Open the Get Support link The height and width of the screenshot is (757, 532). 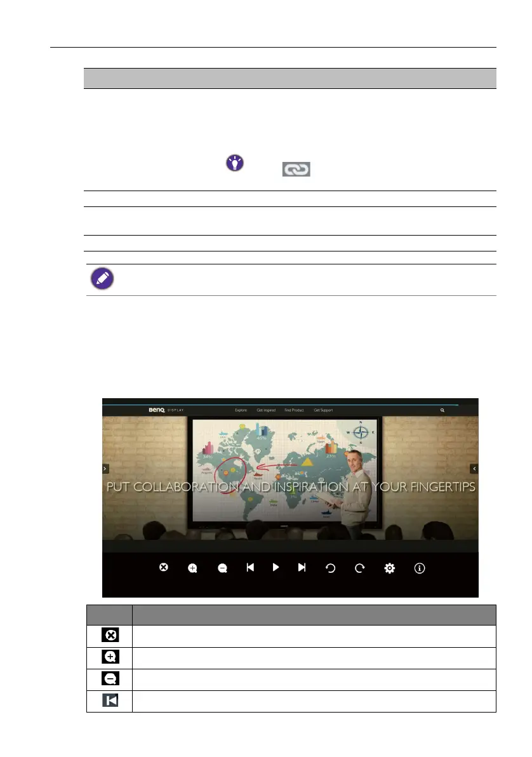(323, 410)
